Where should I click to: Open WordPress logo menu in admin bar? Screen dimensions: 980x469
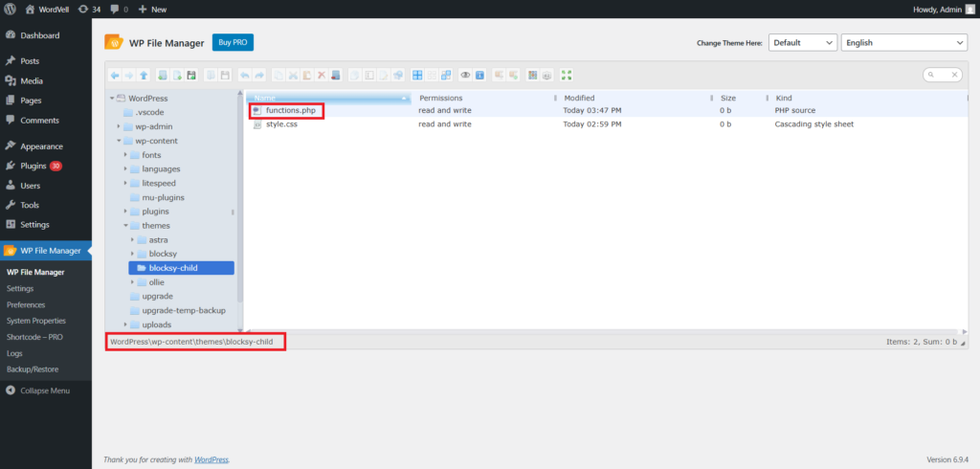[x=10, y=10]
